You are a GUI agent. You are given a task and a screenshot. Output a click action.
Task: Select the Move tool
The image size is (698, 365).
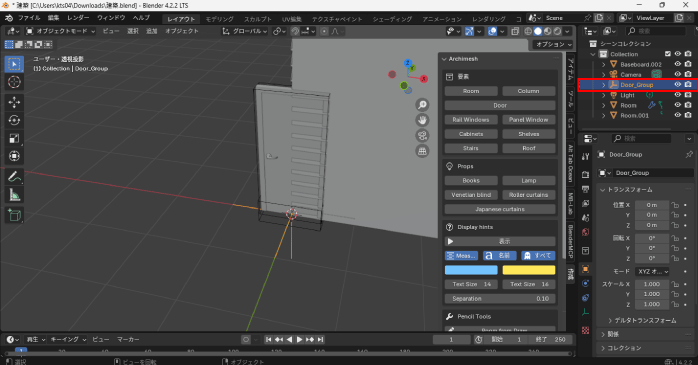click(x=14, y=102)
